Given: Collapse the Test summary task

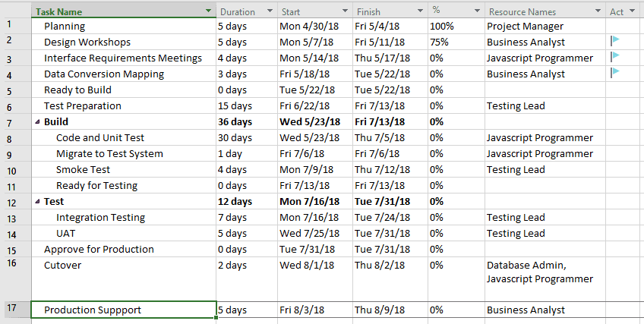Looking at the screenshot, I should (x=38, y=201).
